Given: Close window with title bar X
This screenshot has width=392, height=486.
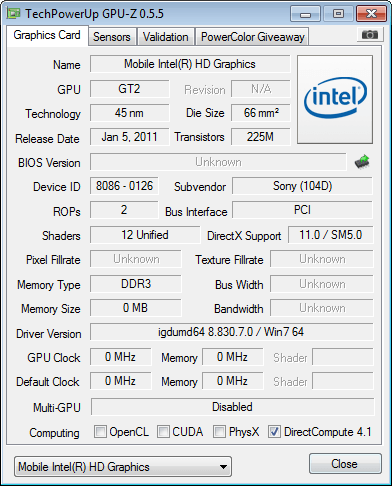Looking at the screenshot, I should (x=371, y=14).
